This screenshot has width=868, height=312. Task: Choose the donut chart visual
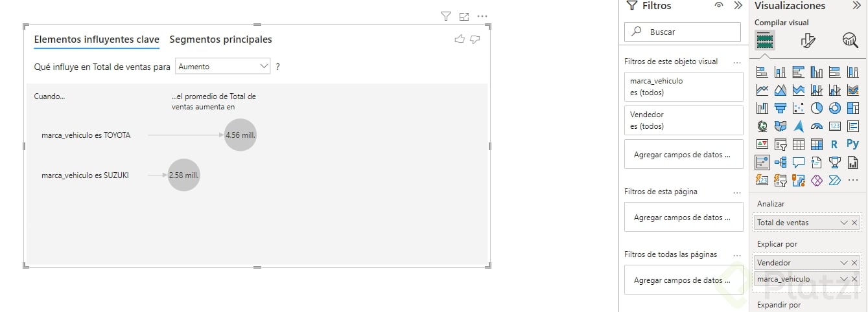(835, 108)
